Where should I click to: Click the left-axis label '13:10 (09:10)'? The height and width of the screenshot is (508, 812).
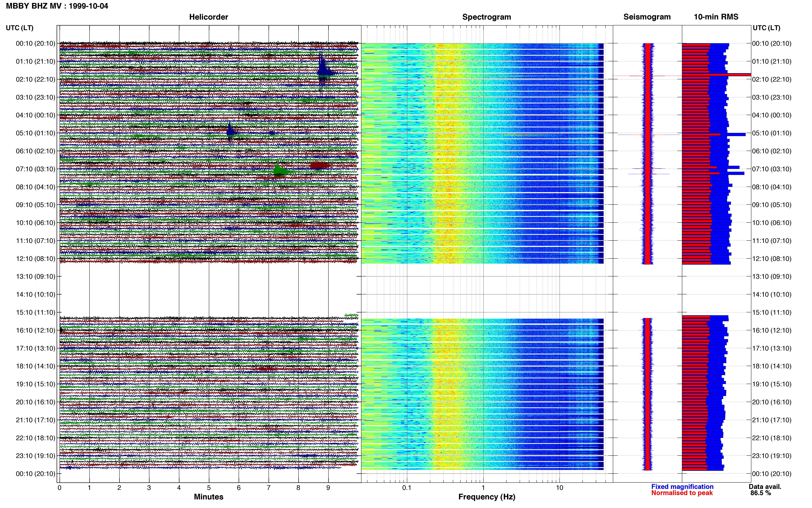pyautogui.click(x=36, y=277)
